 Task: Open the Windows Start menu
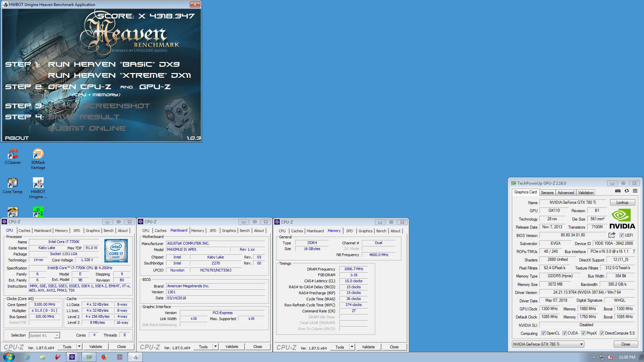tap(8, 357)
